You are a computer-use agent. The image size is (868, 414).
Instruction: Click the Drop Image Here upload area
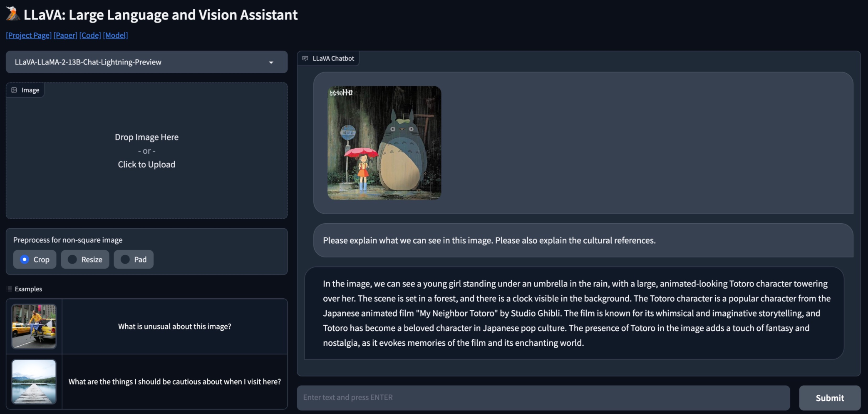coord(146,150)
